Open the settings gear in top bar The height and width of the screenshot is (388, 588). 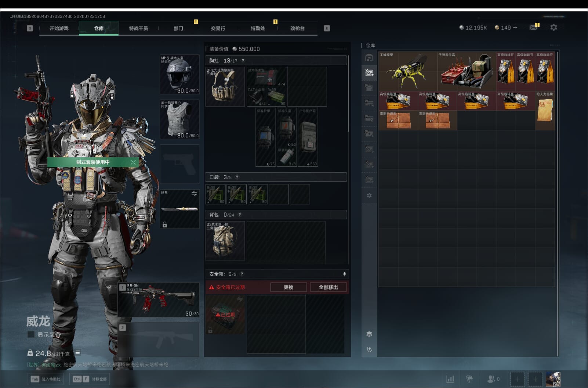click(x=553, y=28)
